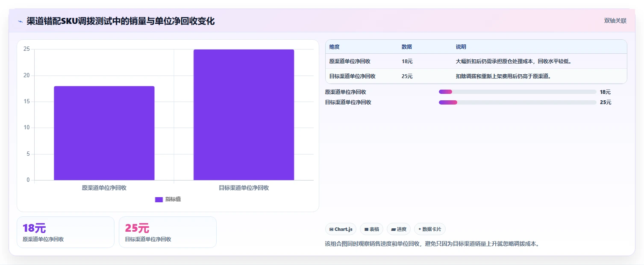The height and width of the screenshot is (265, 644).
Task: Click the Chart.js tag icon
Action: click(x=331, y=229)
